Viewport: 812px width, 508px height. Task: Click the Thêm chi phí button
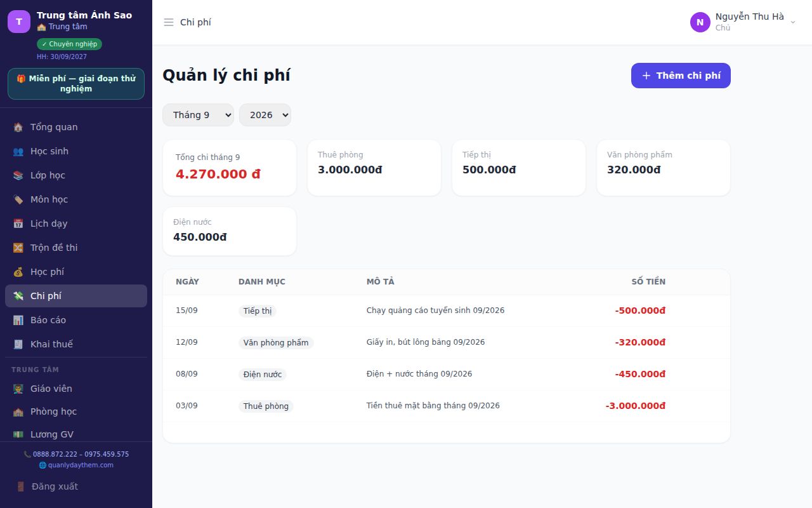pos(681,76)
